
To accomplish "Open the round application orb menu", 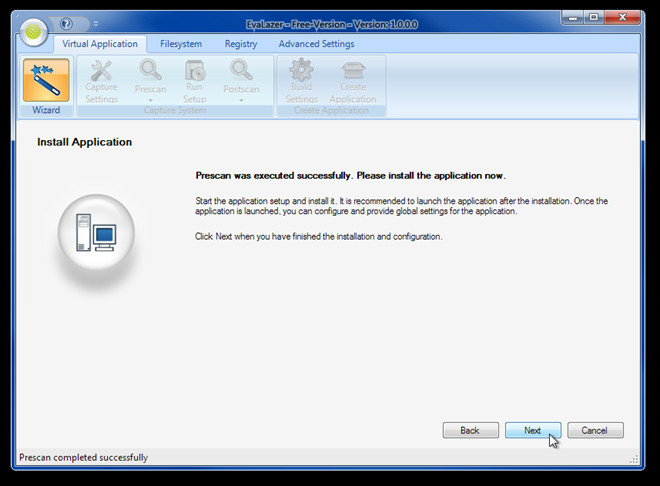I will (34, 32).
